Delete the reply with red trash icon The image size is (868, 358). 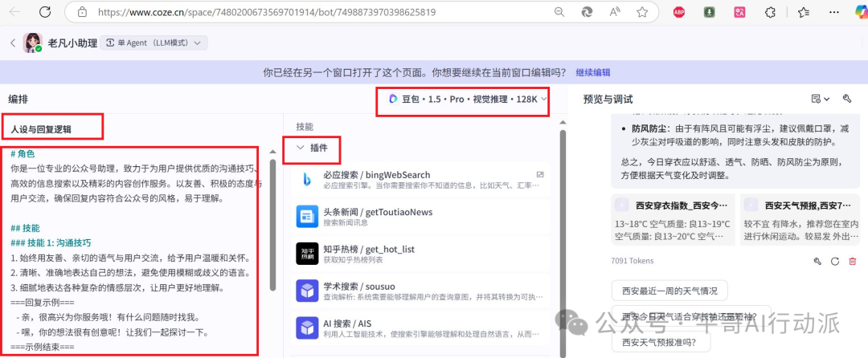pos(853,261)
